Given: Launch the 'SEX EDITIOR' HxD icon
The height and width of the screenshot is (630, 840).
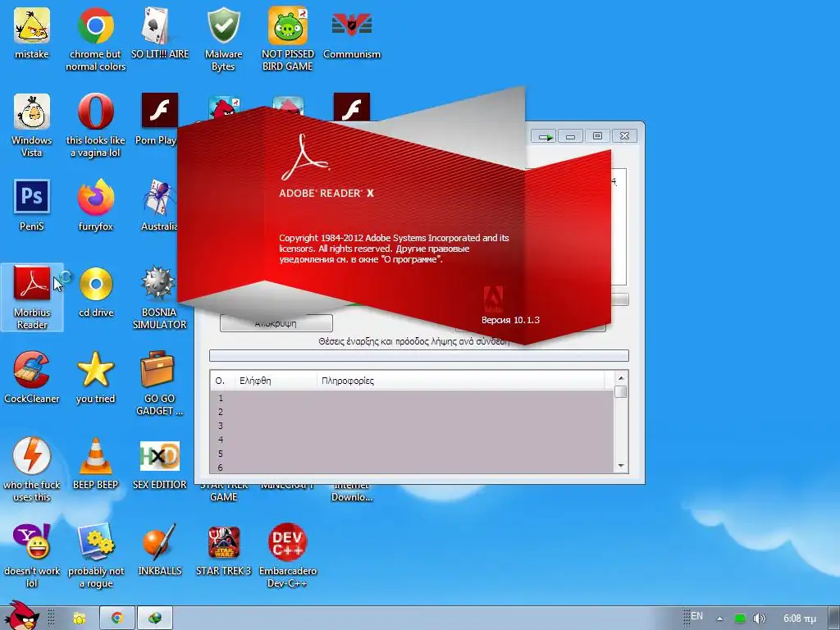Looking at the screenshot, I should 160,456.
